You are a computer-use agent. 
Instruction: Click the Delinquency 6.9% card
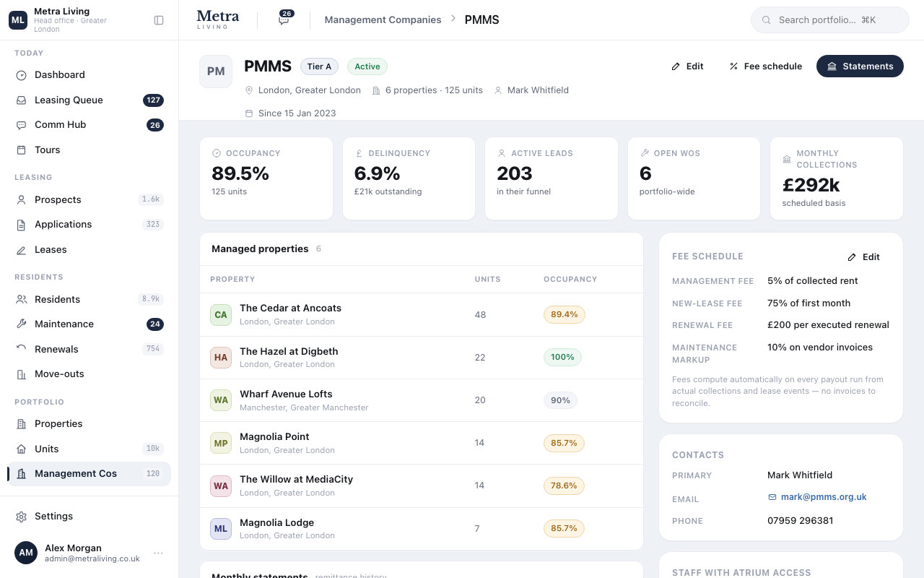[x=409, y=178]
